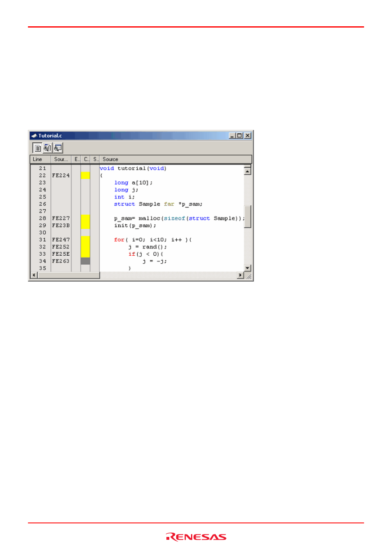Click the Tutorial.c title bar text
Viewport: 392px width, 555px height.
tap(50, 136)
